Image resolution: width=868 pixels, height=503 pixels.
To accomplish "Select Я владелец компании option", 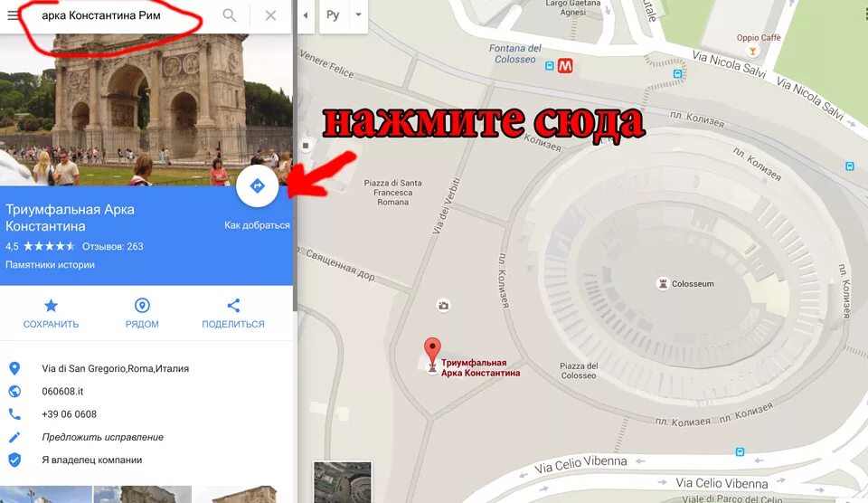I will click(92, 460).
